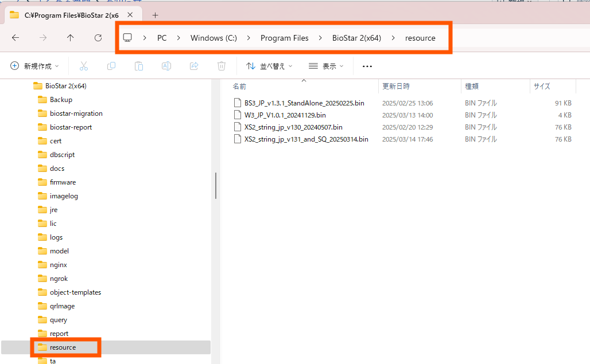
Task: Click the Share icon in toolbar
Action: pyautogui.click(x=194, y=66)
